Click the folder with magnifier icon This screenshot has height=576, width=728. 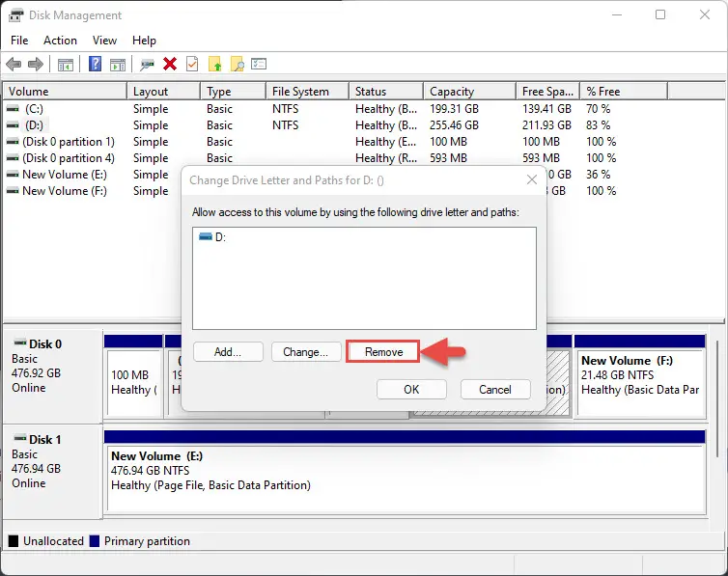tap(238, 64)
